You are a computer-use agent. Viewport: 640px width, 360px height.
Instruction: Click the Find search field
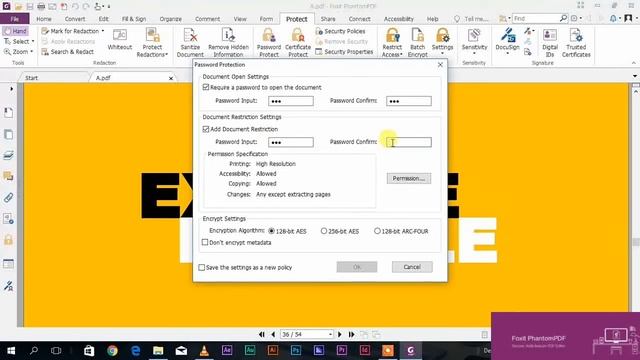point(536,18)
